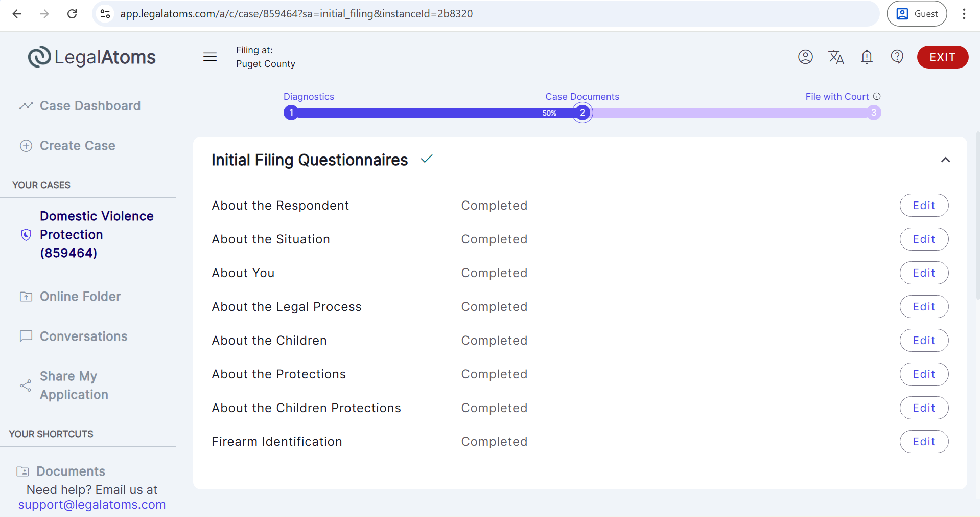Click step 2 Case Documents progress marker
Image resolution: width=980 pixels, height=517 pixels.
(x=582, y=113)
